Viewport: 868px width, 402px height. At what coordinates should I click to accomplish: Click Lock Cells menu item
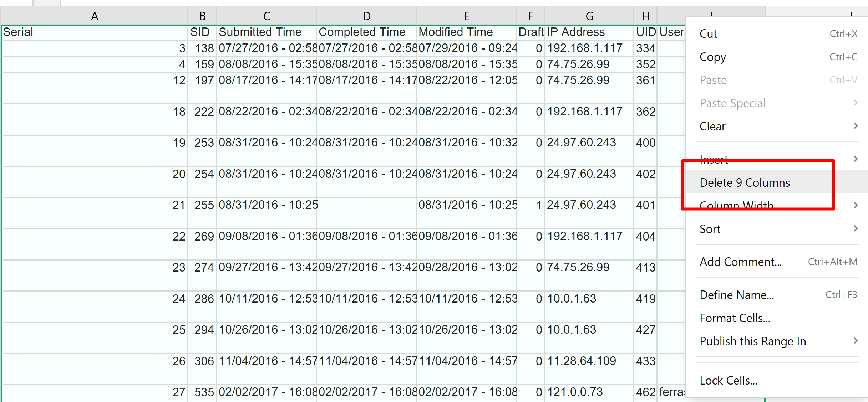click(728, 381)
